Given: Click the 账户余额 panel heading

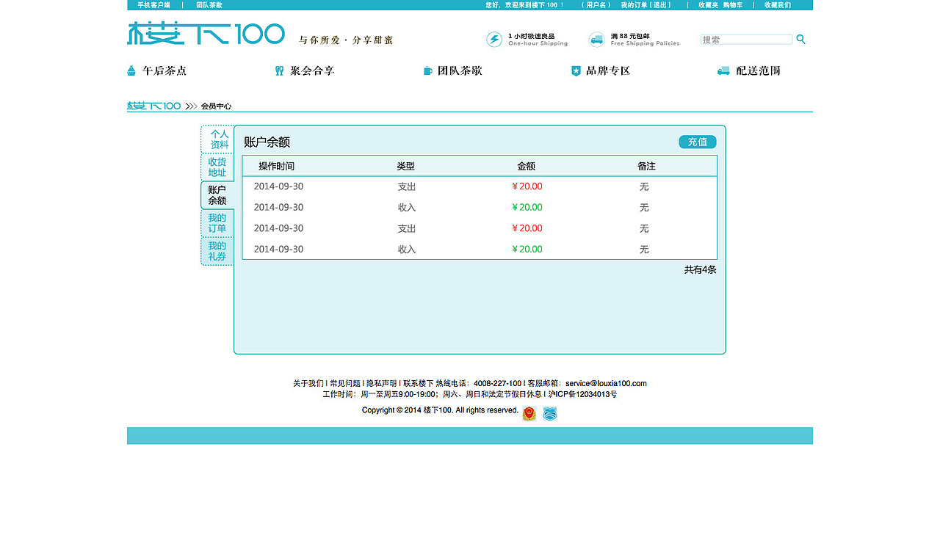Looking at the screenshot, I should click(267, 142).
